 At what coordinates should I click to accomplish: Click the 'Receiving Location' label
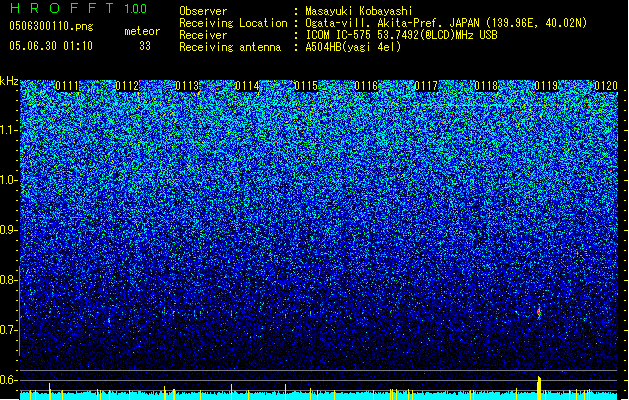point(233,23)
